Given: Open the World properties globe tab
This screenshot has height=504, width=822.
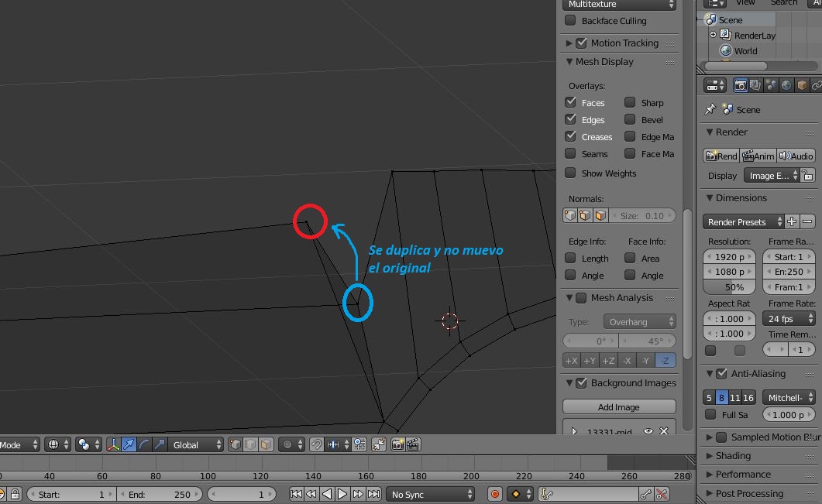Looking at the screenshot, I should 786,85.
